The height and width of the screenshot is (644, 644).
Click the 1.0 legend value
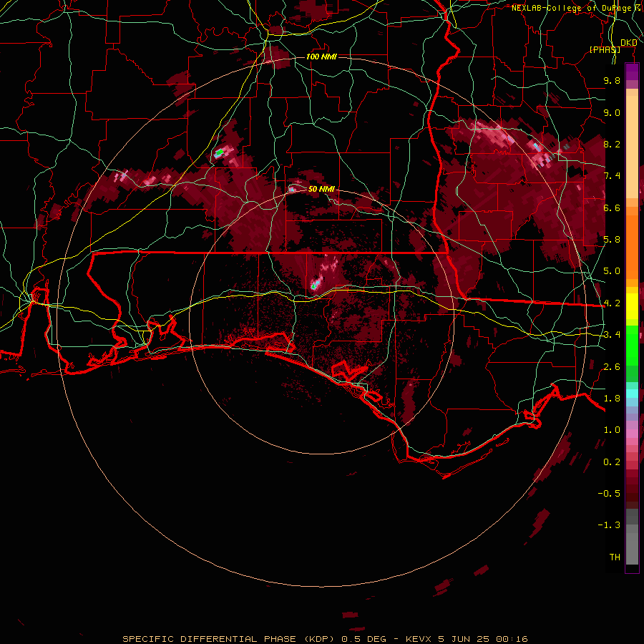click(x=612, y=430)
